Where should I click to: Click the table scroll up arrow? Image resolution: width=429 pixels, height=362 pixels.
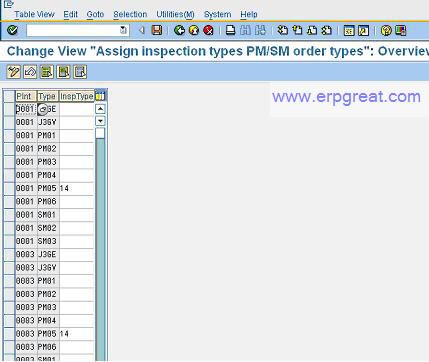(100, 109)
